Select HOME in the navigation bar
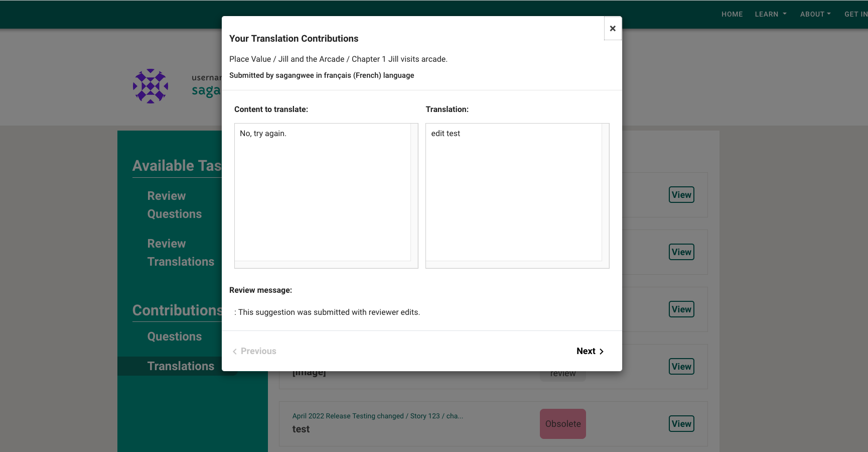The height and width of the screenshot is (452, 868). (732, 14)
